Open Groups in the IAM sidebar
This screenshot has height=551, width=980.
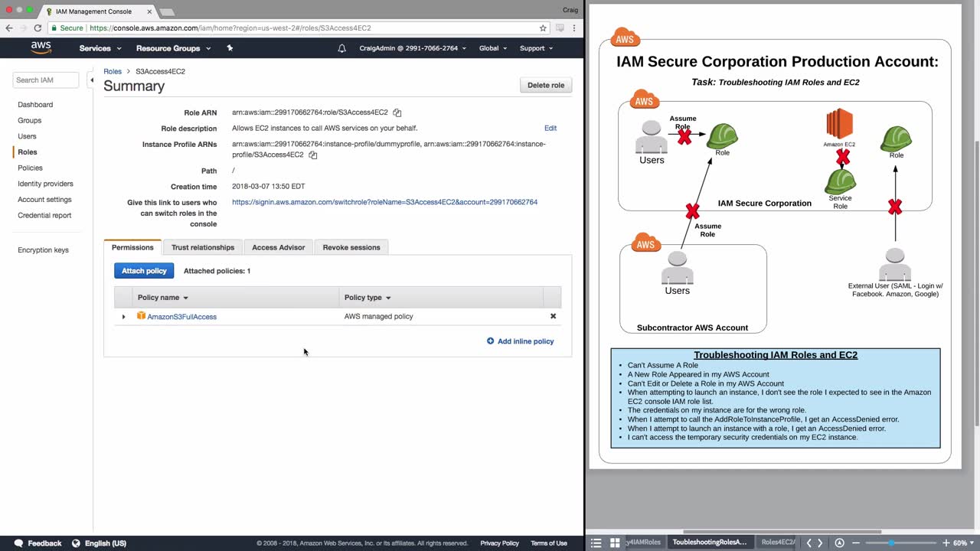tap(30, 121)
